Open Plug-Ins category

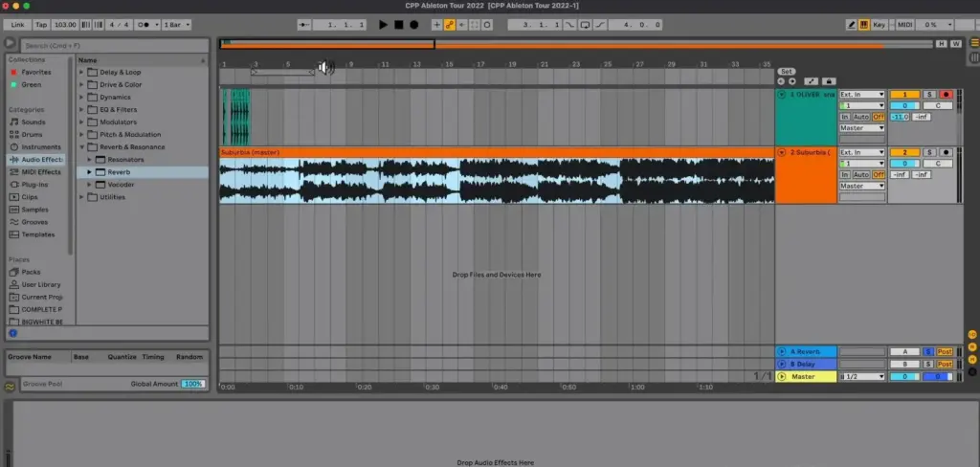click(x=34, y=185)
